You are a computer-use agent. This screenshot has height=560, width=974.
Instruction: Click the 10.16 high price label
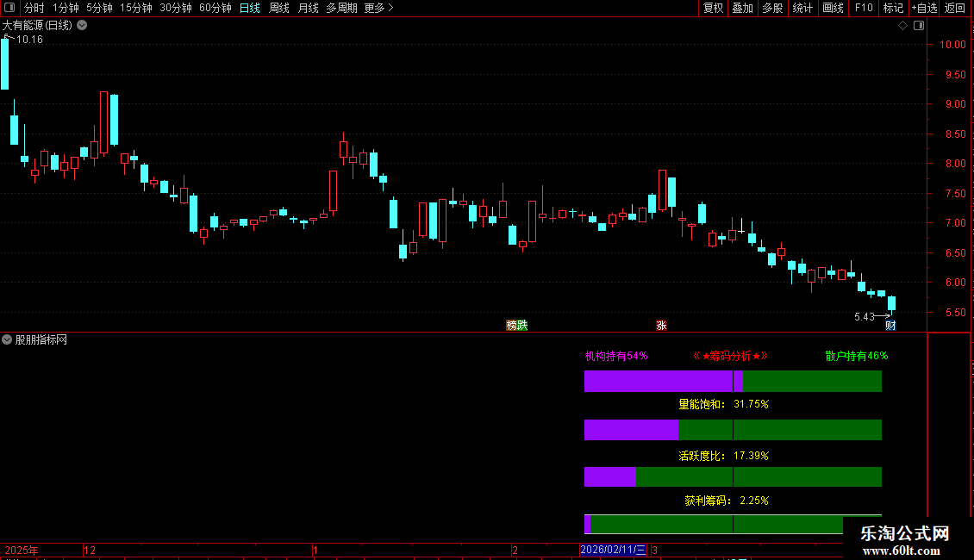29,40
